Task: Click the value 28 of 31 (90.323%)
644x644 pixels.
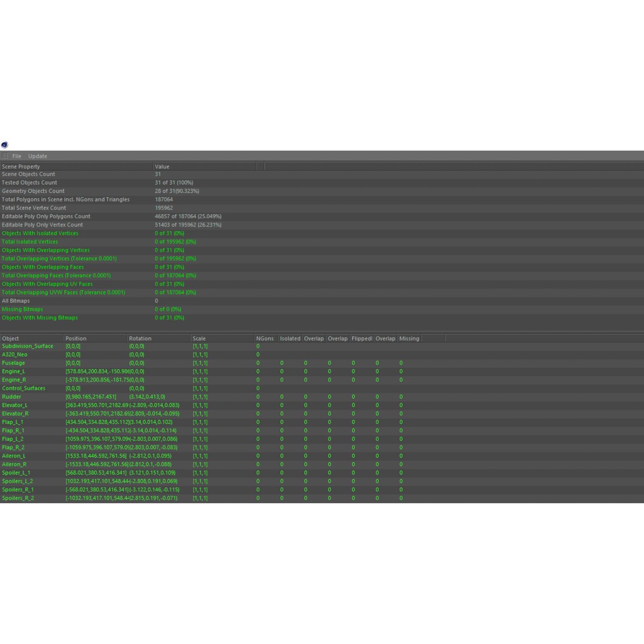Action: (177, 191)
